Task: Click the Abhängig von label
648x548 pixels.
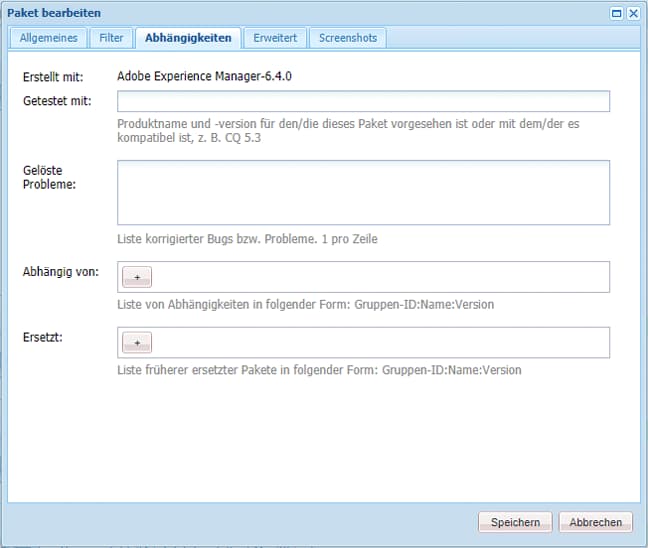Action: pos(61,272)
